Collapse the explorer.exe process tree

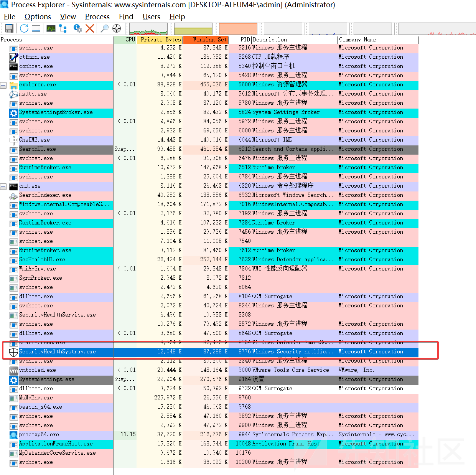point(3,85)
